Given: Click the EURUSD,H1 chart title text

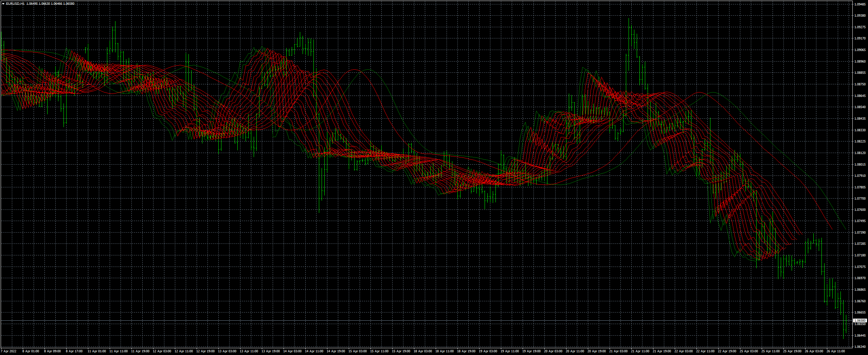Looking at the screenshot, I should (15, 4).
